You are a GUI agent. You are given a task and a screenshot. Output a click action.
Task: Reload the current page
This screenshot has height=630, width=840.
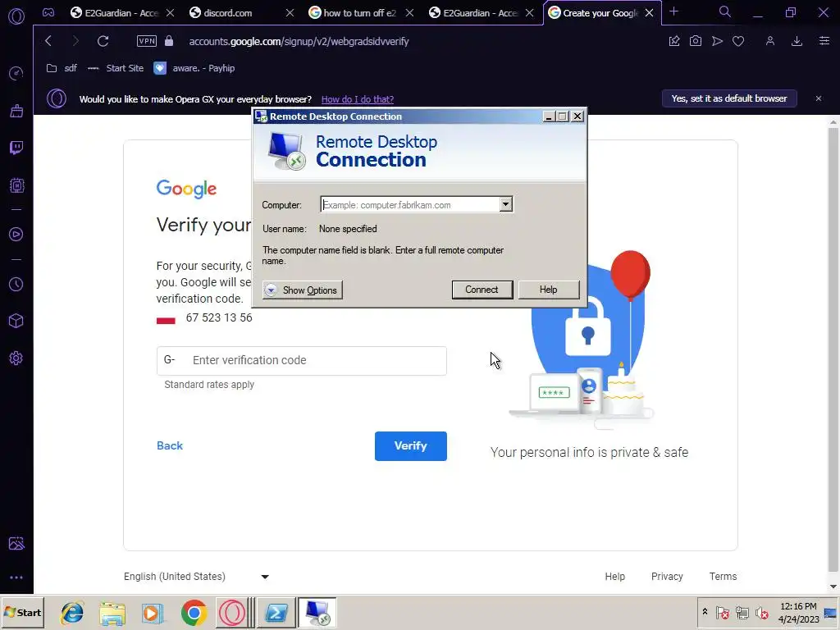tap(103, 41)
